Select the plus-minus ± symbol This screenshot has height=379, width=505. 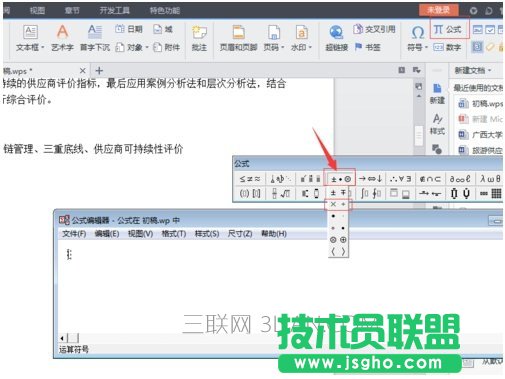pyautogui.click(x=333, y=193)
